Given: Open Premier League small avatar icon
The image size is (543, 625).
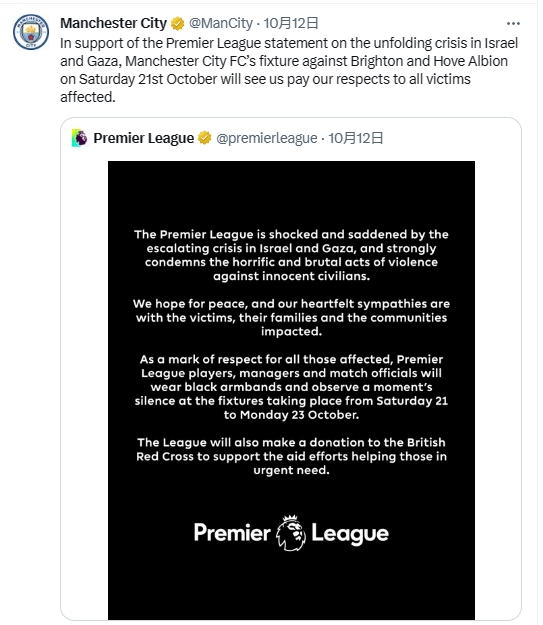Looking at the screenshot, I should pyautogui.click(x=80, y=138).
